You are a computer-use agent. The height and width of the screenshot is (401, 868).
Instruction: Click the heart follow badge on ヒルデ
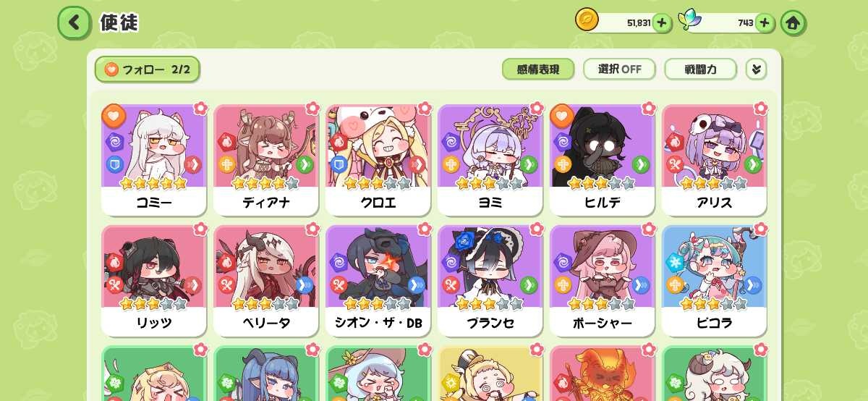(562, 116)
